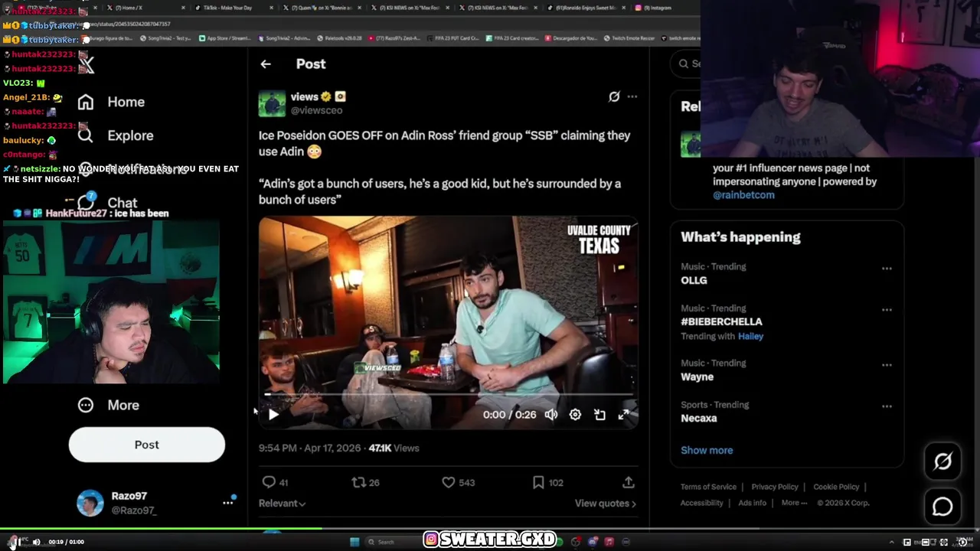Open the #BIEBERCHELLA trending topic
The width and height of the screenshot is (980, 551).
tap(721, 321)
